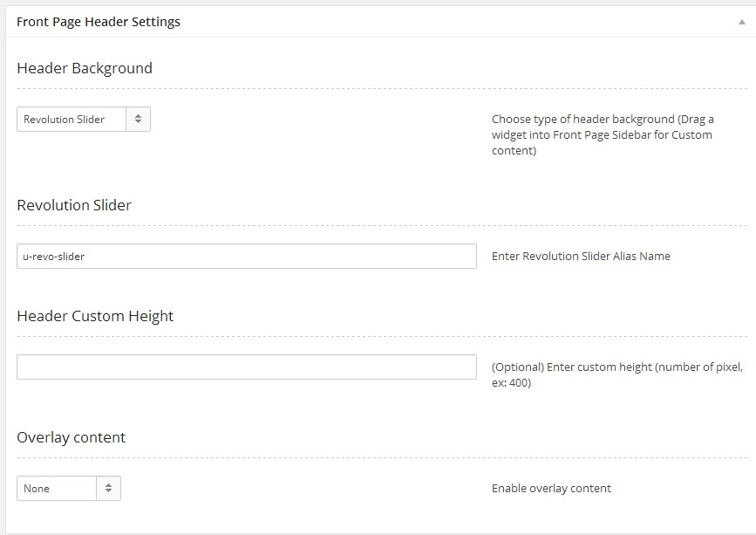Click the up-down arrows beside Revolution Slider select
This screenshot has height=535, width=756.
click(139, 120)
